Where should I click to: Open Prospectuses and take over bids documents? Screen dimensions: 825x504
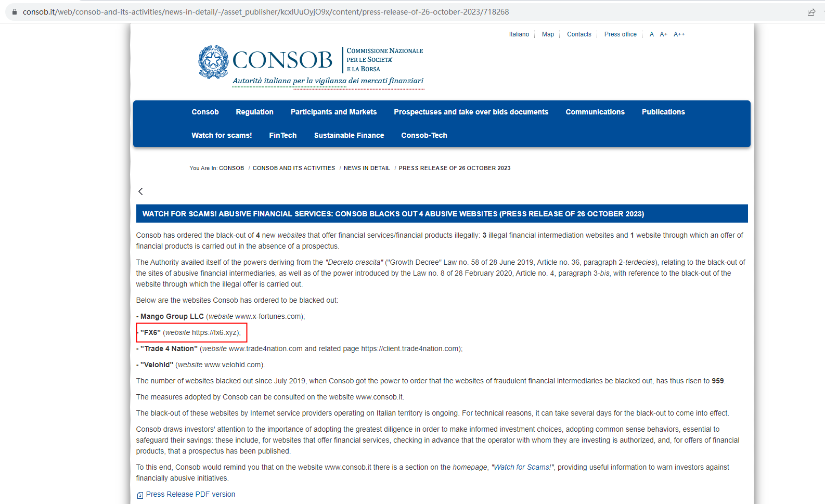coord(471,112)
